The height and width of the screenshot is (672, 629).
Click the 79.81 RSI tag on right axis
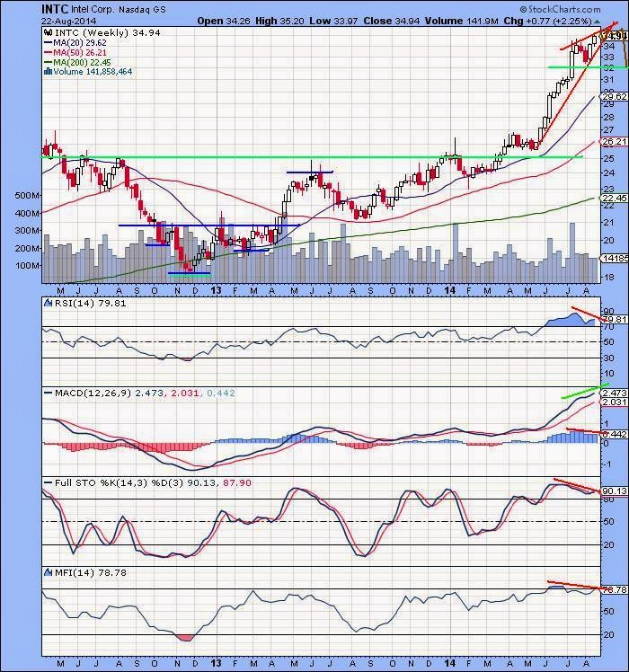coord(616,319)
